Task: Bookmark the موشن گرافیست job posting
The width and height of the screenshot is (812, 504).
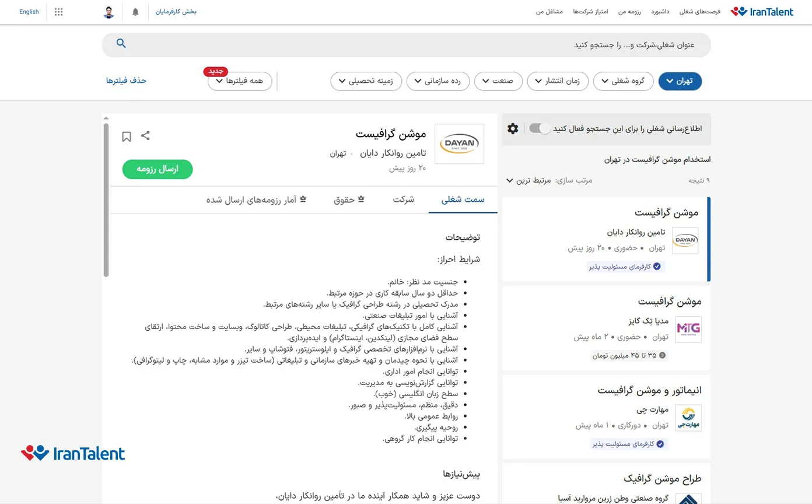Action: pyautogui.click(x=127, y=136)
